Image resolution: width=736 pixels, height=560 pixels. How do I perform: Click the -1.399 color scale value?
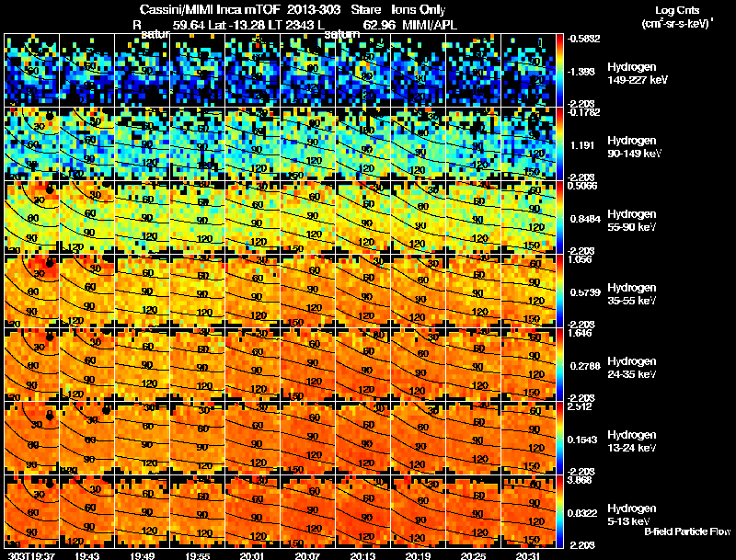(x=581, y=72)
